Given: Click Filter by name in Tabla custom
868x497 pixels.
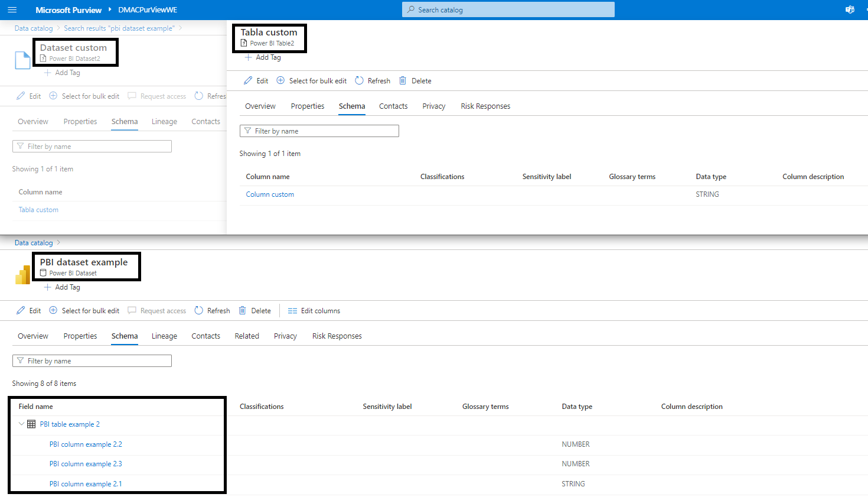Looking at the screenshot, I should 319,131.
